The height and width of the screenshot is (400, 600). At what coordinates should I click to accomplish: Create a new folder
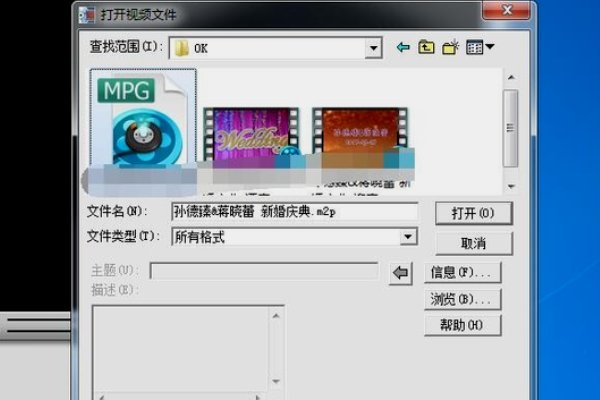click(x=450, y=47)
